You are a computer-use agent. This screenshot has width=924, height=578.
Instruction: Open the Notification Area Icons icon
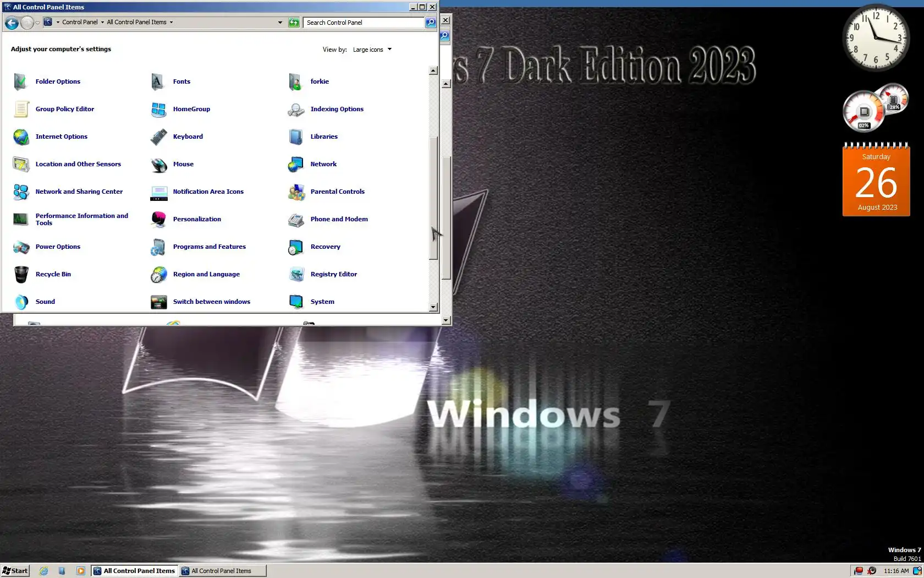158,192
